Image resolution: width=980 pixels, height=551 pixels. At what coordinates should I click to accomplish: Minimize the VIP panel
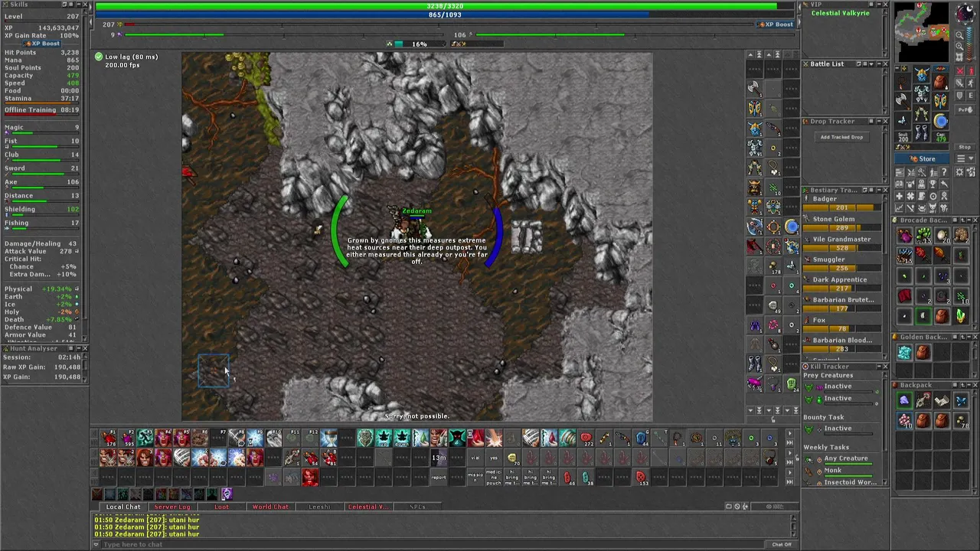click(x=879, y=5)
